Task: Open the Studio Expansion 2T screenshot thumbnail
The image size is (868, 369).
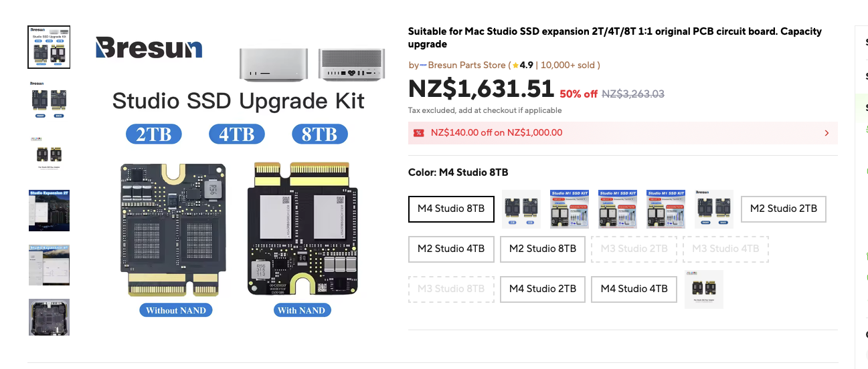Action: (x=49, y=210)
